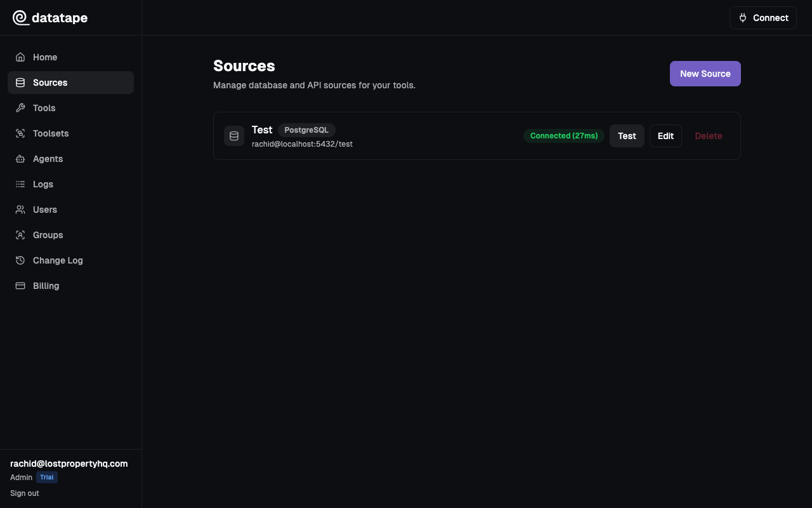This screenshot has width=812, height=508.
Task: Click the Agents robot icon
Action: point(20,159)
